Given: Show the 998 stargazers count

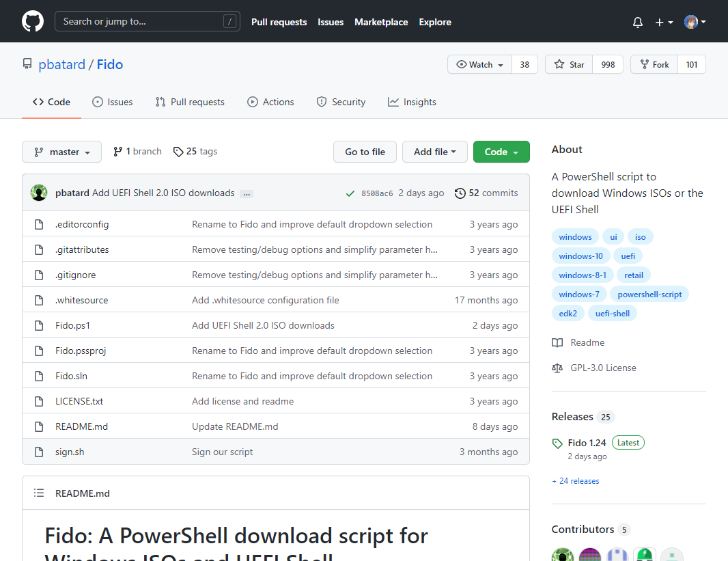Looking at the screenshot, I should pyautogui.click(x=608, y=64).
